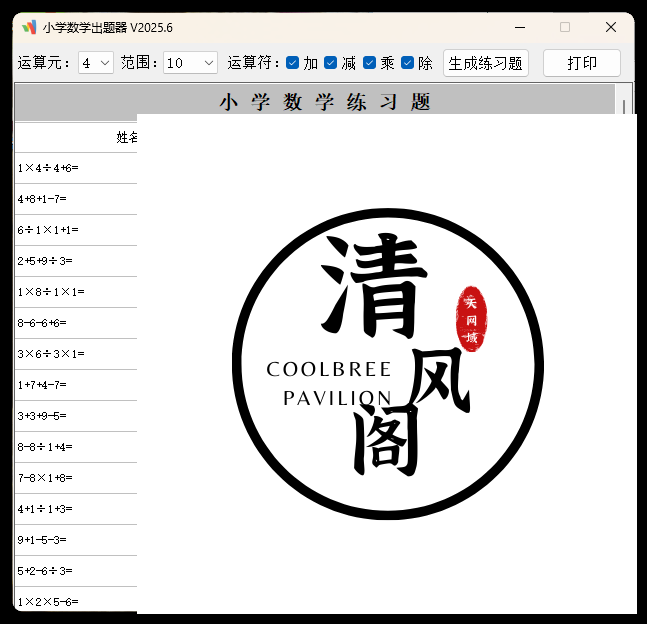Select the problem 1×4÷4+6=
This screenshot has height=624, width=647.
point(48,168)
